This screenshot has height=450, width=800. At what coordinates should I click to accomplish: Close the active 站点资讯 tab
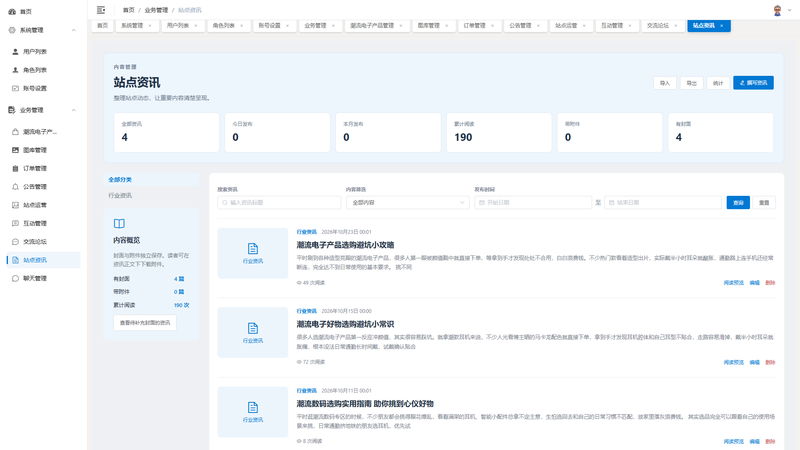pyautogui.click(x=721, y=26)
